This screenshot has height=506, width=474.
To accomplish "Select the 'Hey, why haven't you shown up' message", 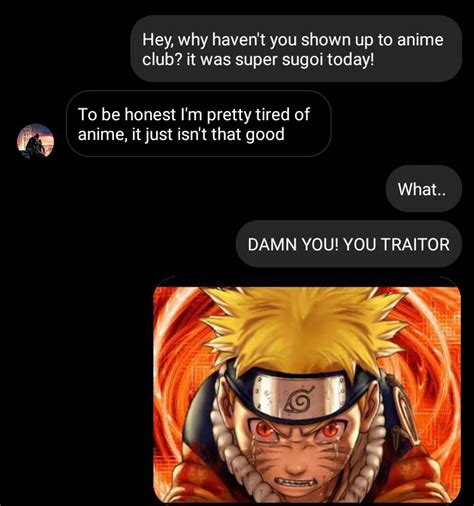I will point(296,49).
